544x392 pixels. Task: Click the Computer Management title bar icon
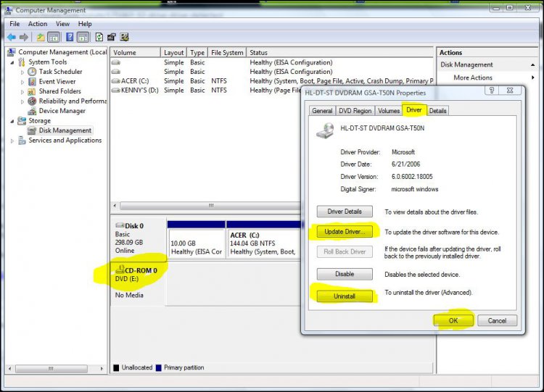[x=9, y=10]
